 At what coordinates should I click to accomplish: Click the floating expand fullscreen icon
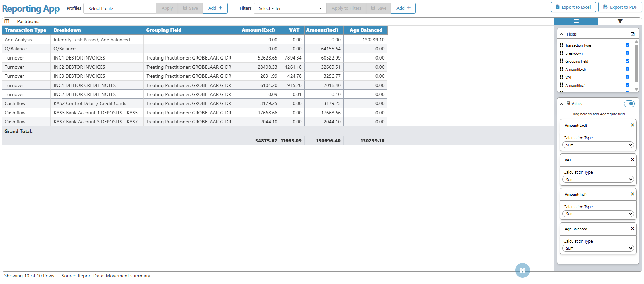coord(522,270)
